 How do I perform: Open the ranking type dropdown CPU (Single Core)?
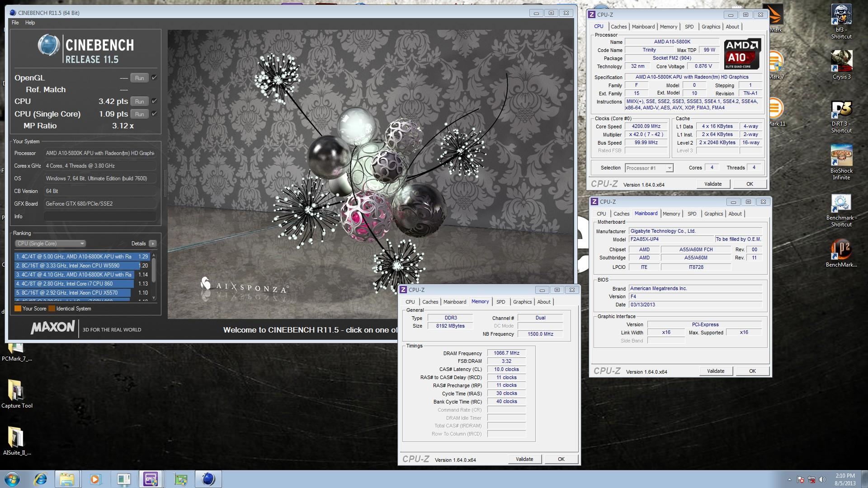tap(50, 244)
